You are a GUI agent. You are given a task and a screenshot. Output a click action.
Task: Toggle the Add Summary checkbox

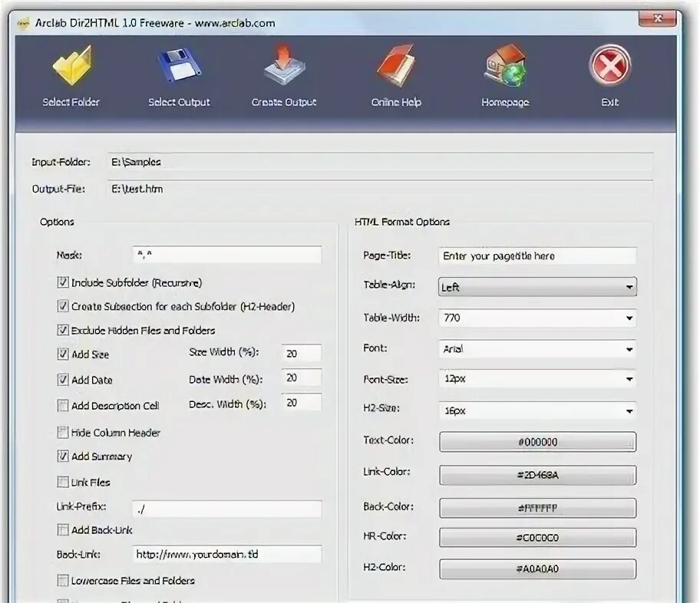point(63,456)
